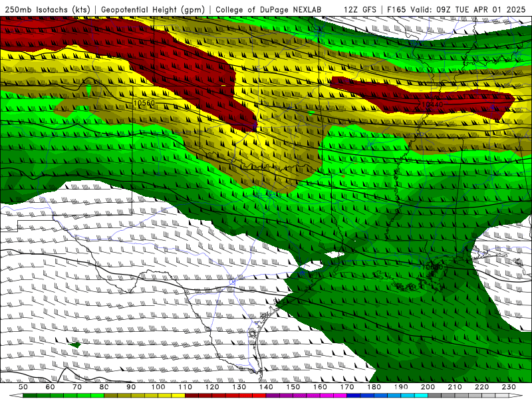Click the 110 kt colorbar label

(x=186, y=387)
